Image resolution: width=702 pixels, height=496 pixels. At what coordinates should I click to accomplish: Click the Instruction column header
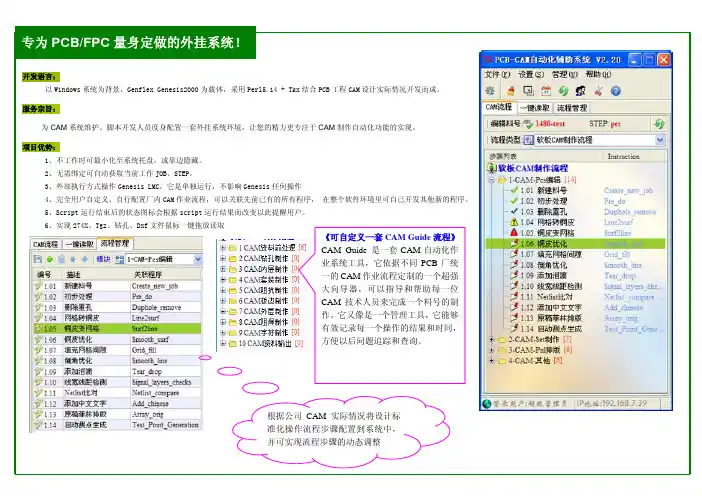pyautogui.click(x=623, y=157)
